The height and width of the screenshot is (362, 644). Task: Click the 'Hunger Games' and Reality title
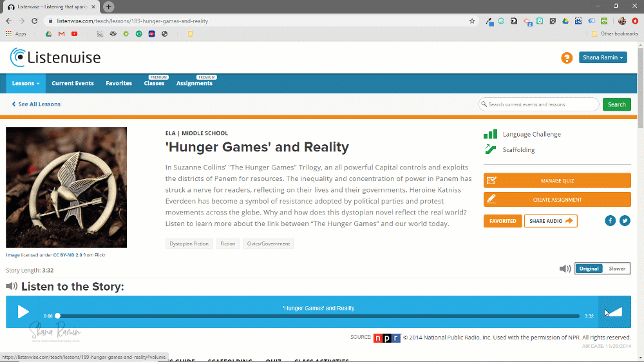pyautogui.click(x=257, y=147)
